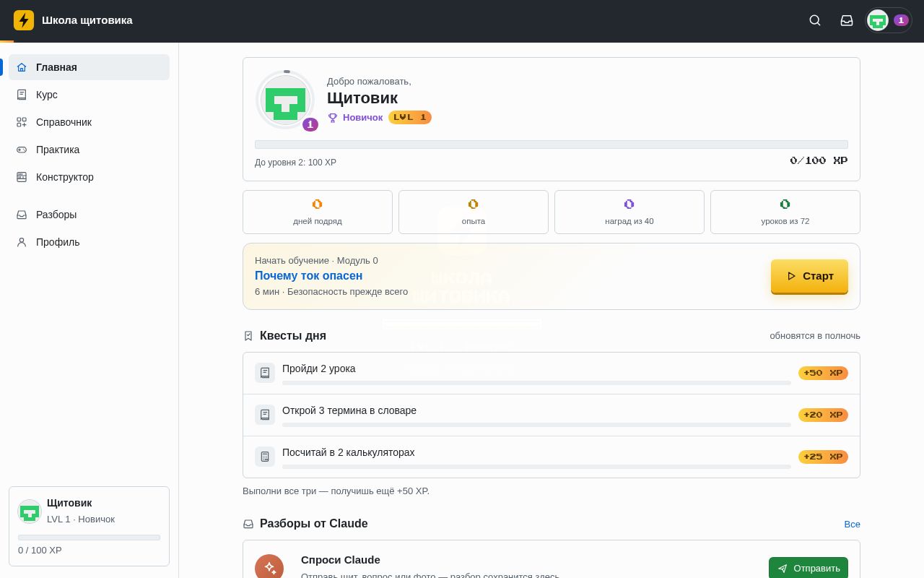Open the inbox icon in top bar
This screenshot has width=924, height=578.
[847, 20]
